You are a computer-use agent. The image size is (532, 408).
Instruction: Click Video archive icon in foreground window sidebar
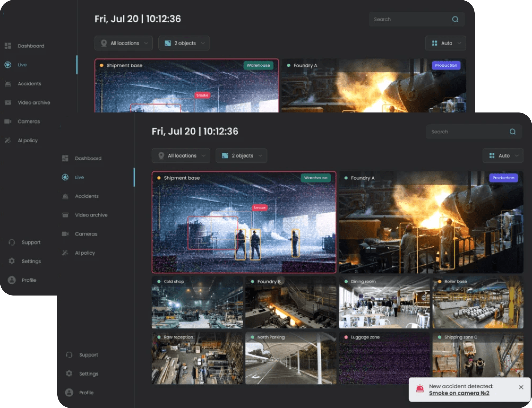(65, 215)
